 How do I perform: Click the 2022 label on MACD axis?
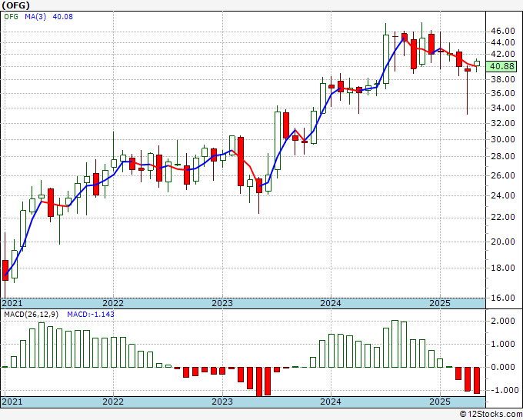click(x=113, y=402)
